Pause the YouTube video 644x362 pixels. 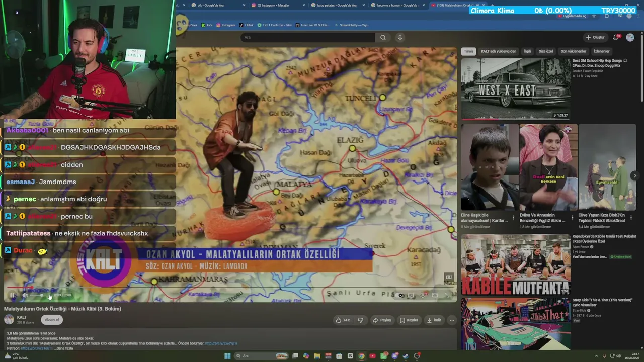tap(12, 295)
